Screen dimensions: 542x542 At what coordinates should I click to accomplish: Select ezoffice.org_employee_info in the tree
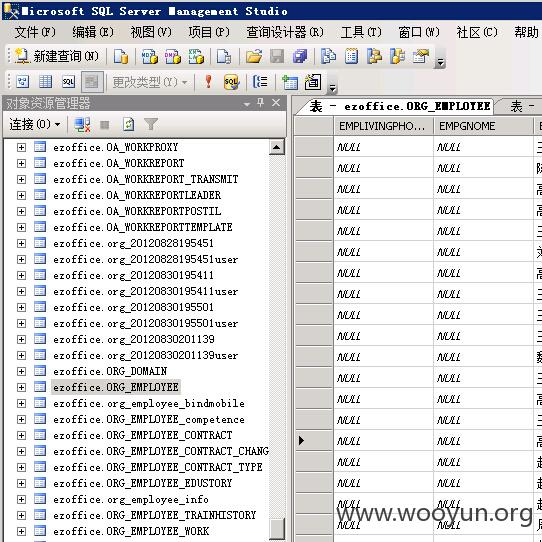pos(131,499)
